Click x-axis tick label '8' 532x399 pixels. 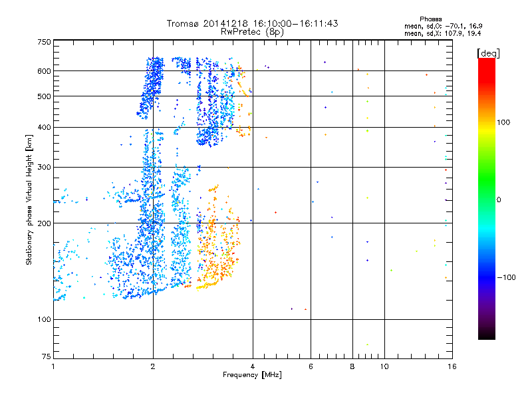pos(352,366)
